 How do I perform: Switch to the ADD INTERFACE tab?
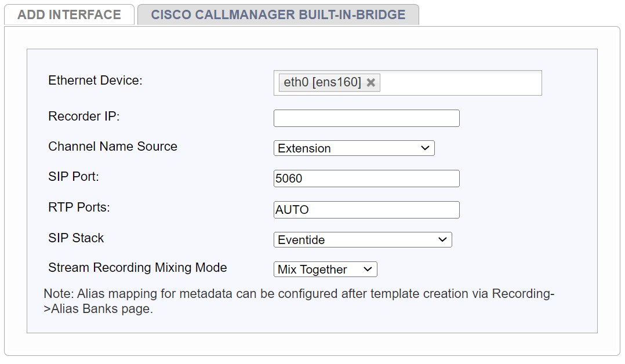pyautogui.click(x=69, y=14)
